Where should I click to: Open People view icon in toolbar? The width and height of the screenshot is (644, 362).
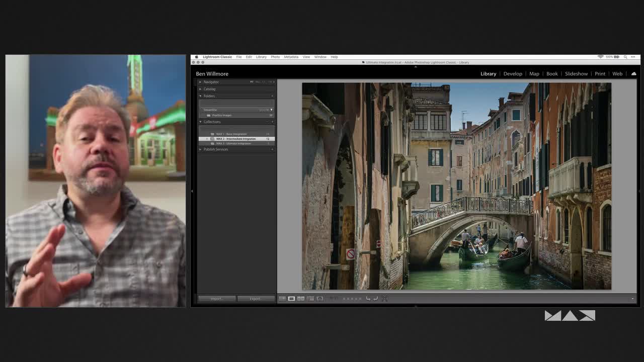click(x=319, y=299)
